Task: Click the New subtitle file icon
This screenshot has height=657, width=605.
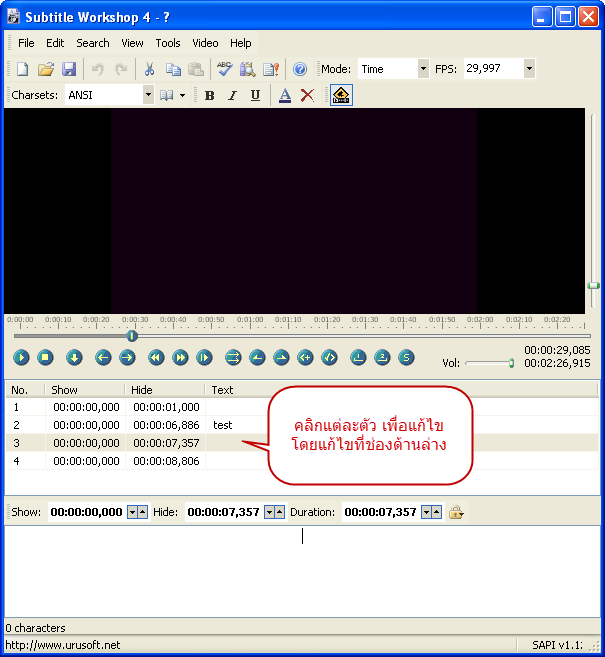Action: pos(23,69)
